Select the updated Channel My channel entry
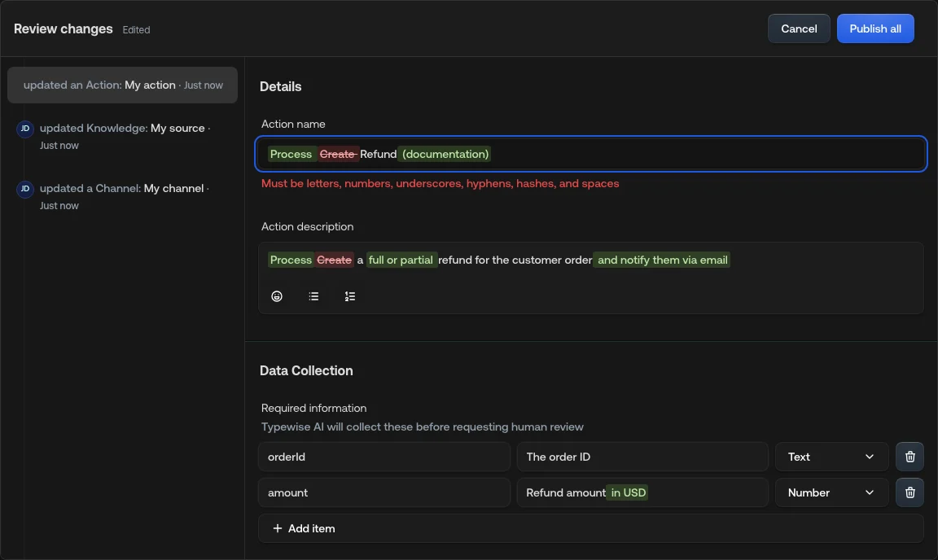This screenshot has width=938, height=560. point(124,196)
